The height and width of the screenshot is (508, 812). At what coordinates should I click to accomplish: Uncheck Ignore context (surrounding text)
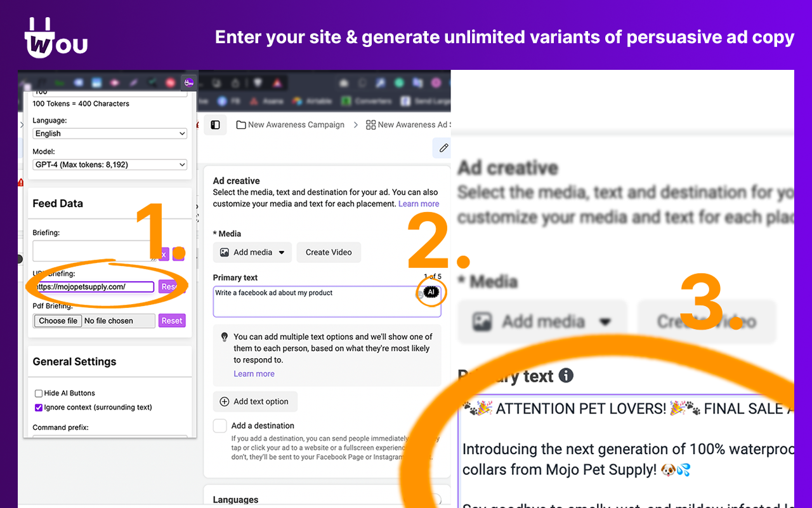[39, 407]
